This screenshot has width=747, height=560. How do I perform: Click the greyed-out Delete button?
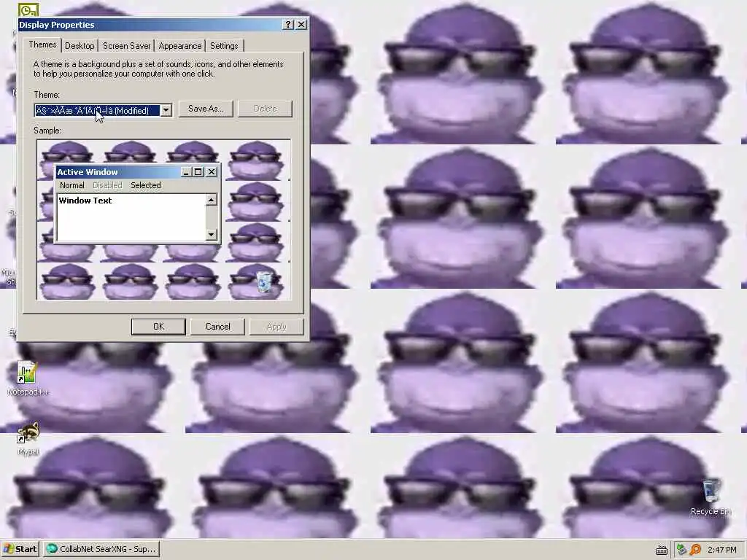265,109
